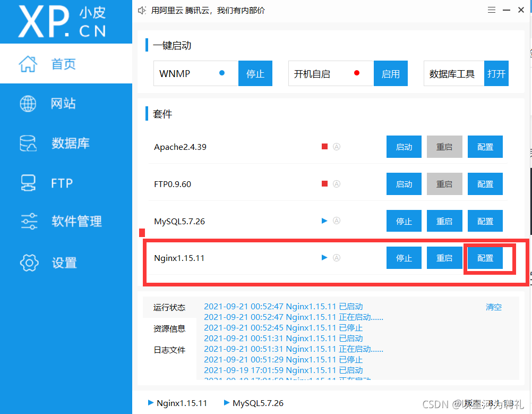532x414 pixels.
Task: Open 配置 for Apache2.4.39
Action: pos(485,147)
